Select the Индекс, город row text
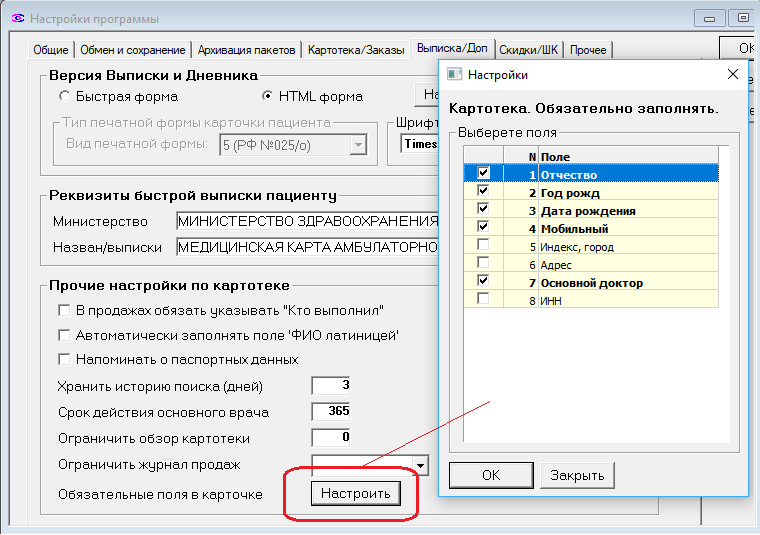The width and height of the screenshot is (760, 535). click(577, 247)
